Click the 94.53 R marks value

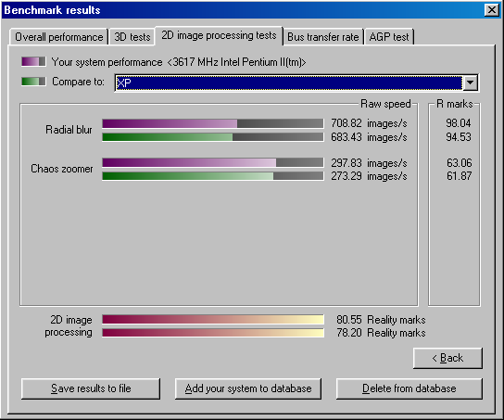(459, 137)
